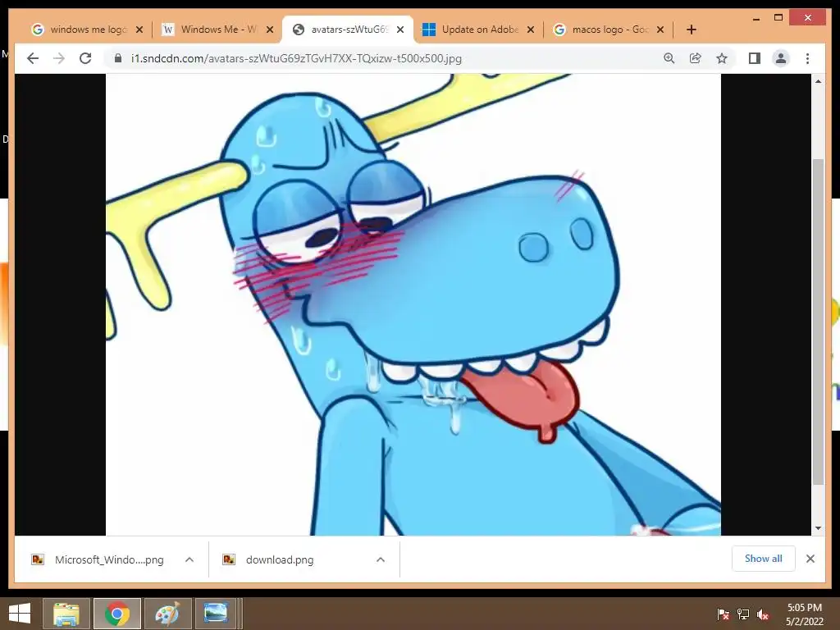Expand options for download.png download
This screenshot has width=840, height=630.
(381, 559)
